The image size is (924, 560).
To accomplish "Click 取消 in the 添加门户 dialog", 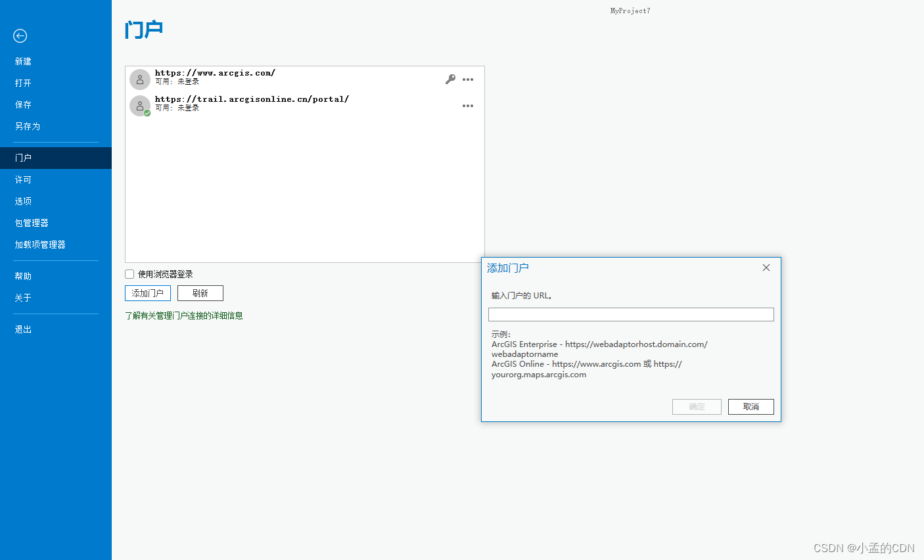I will click(x=751, y=407).
